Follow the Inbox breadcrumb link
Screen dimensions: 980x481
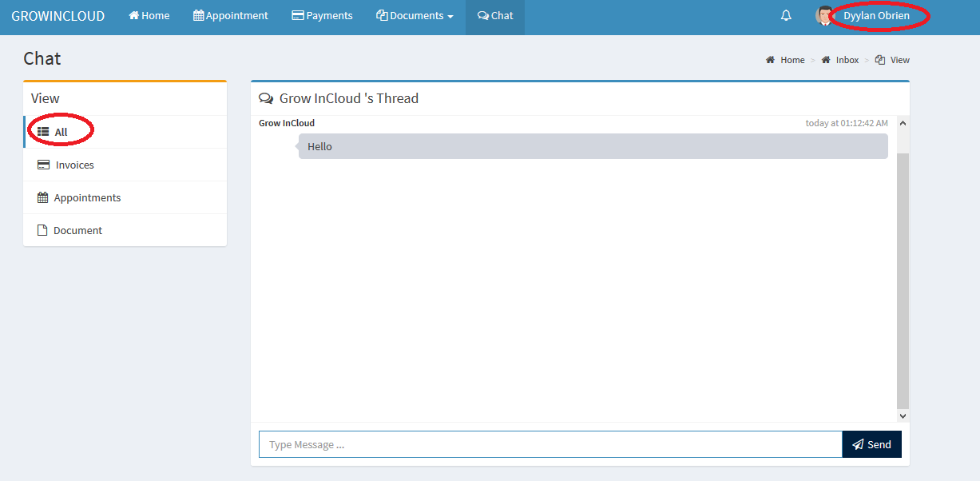[847, 60]
